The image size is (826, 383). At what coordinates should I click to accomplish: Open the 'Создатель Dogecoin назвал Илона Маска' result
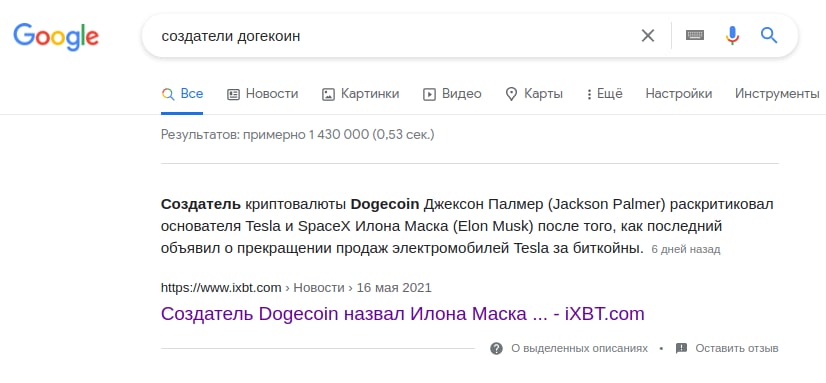pyautogui.click(x=402, y=314)
